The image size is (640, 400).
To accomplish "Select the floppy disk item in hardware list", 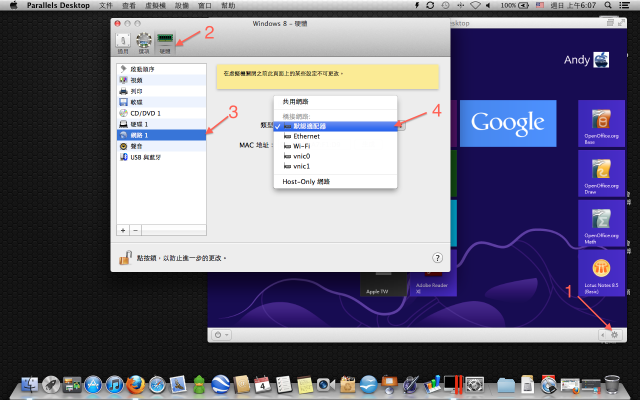I will tap(162, 102).
